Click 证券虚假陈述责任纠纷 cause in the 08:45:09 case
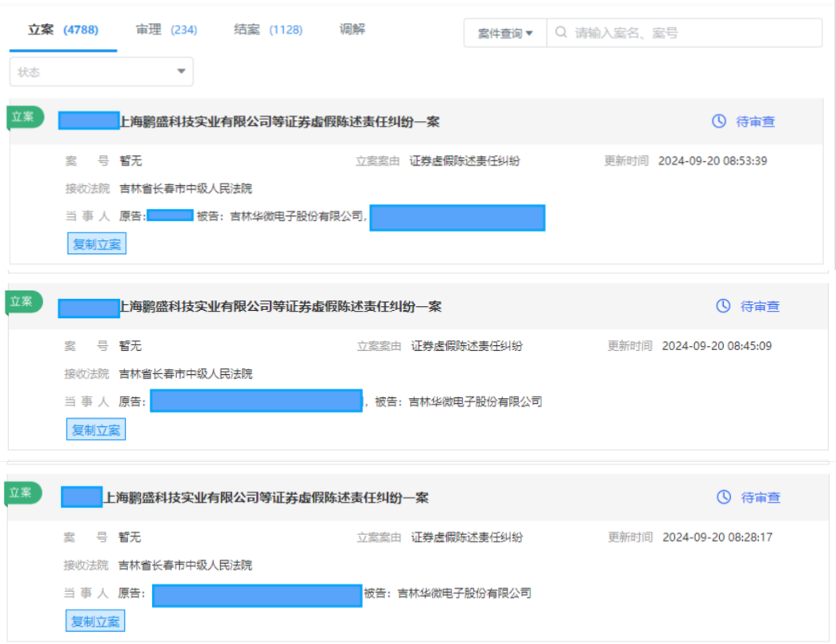The height and width of the screenshot is (644, 836). [467, 346]
